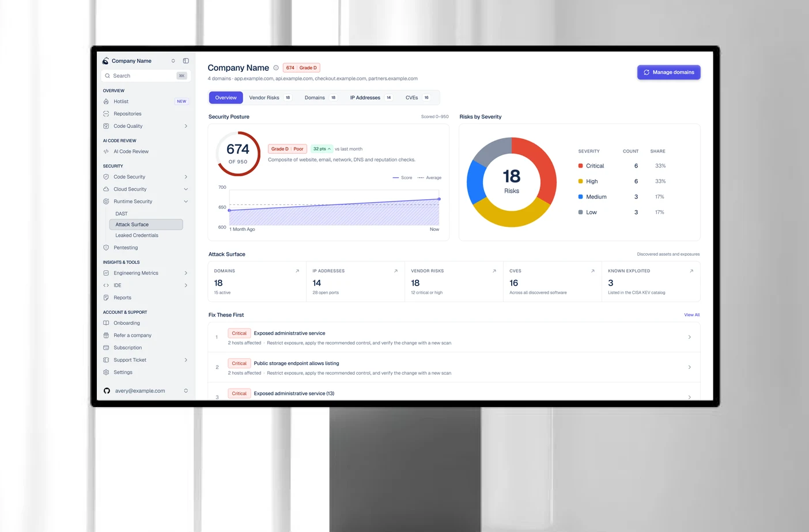Open the Public storage endpoint allows listing row
The height and width of the screenshot is (532, 809).
tap(453, 367)
